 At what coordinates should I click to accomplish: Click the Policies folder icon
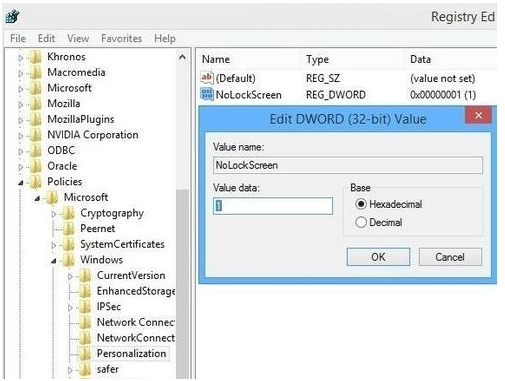tap(35, 182)
